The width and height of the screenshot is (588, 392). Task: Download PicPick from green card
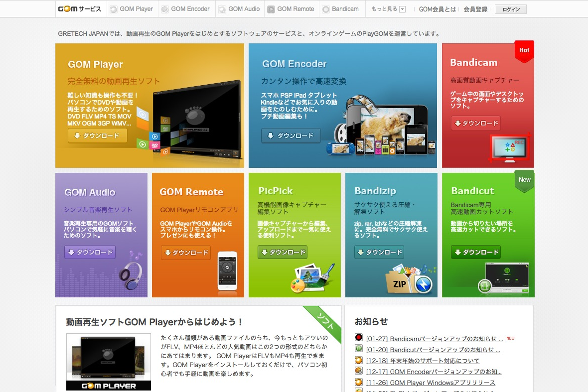[x=283, y=252]
